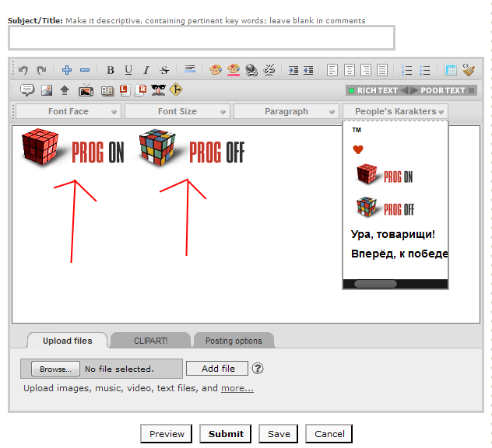Switch to the CLIPART! tab
This screenshot has height=448, width=492.
click(149, 341)
